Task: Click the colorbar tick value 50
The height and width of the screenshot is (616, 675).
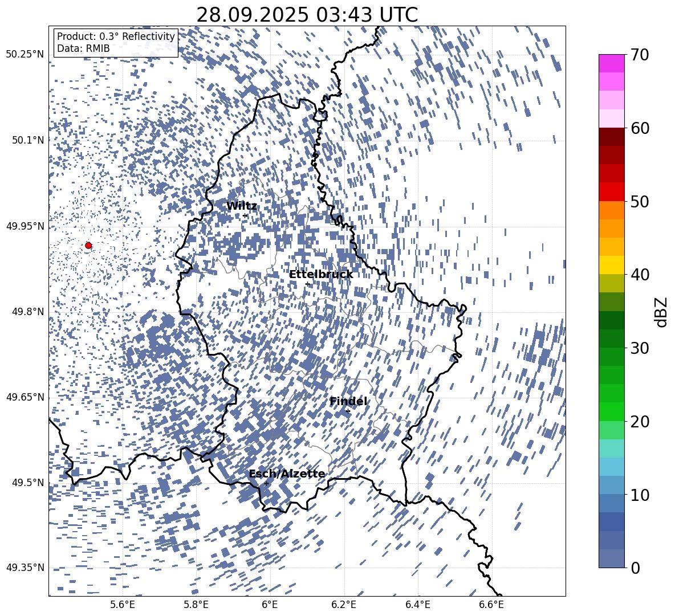Action: pos(639,202)
